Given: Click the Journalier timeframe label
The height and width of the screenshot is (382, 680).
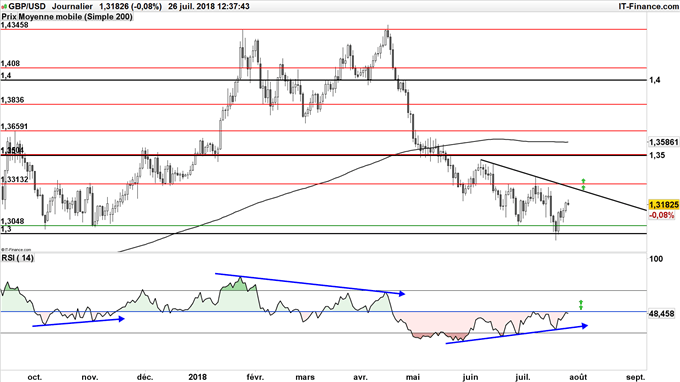Looking at the screenshot, I should click(72, 7).
